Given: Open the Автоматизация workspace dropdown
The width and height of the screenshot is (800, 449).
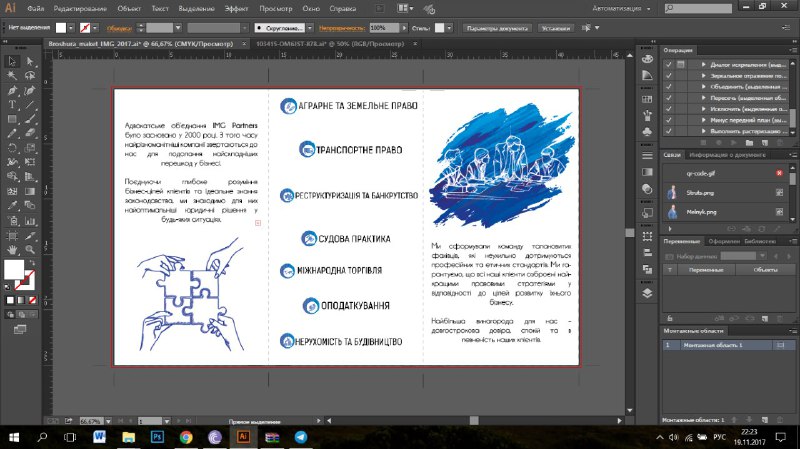Looking at the screenshot, I should click(x=621, y=9).
